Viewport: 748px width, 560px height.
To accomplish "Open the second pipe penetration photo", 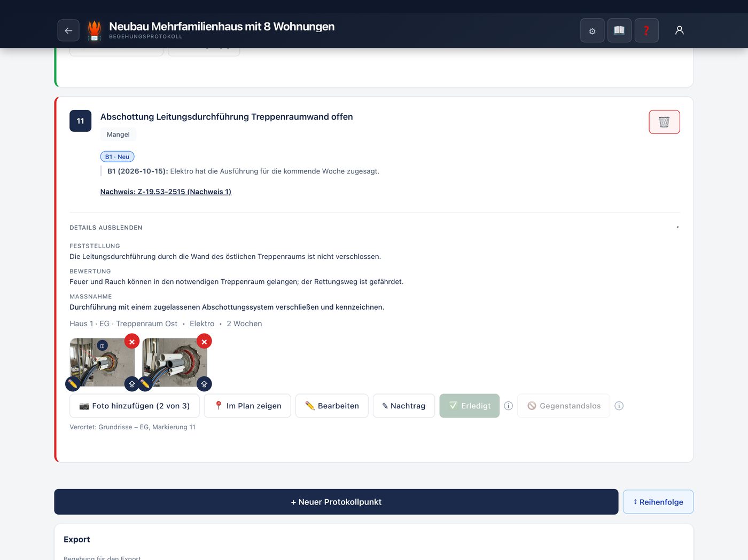I will [x=175, y=362].
